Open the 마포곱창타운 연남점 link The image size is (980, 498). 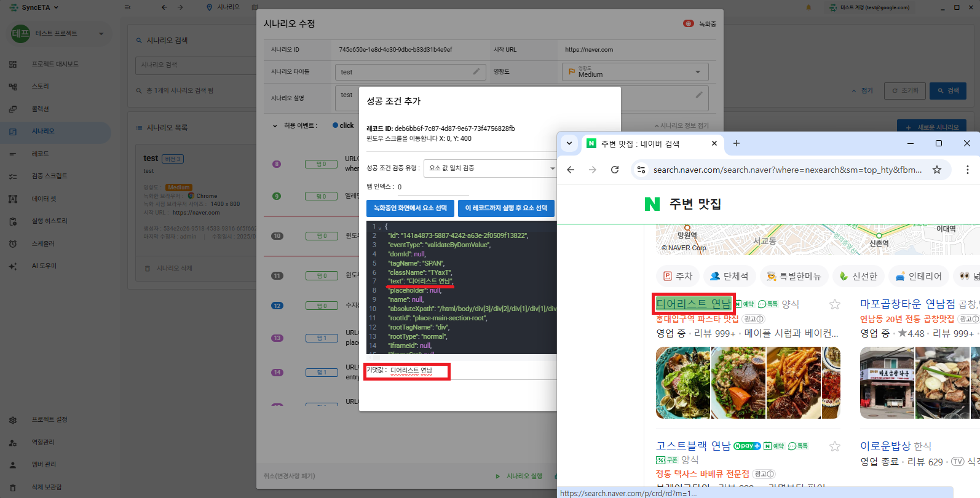point(907,304)
